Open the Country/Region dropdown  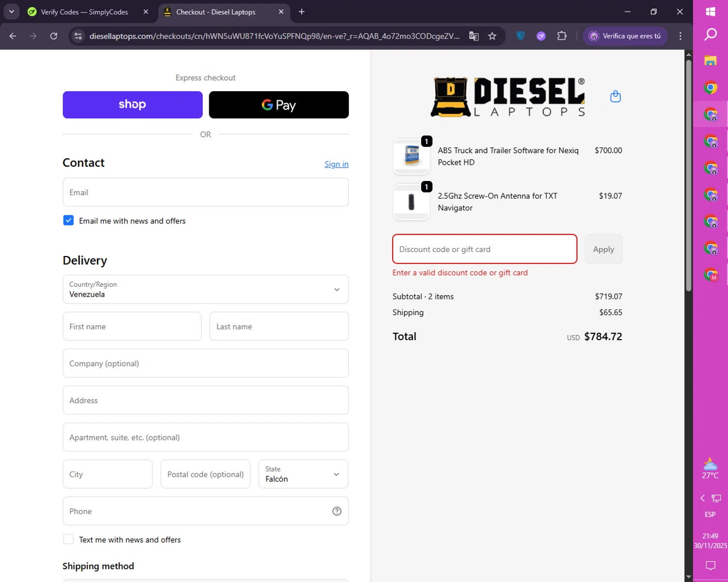[x=206, y=290]
